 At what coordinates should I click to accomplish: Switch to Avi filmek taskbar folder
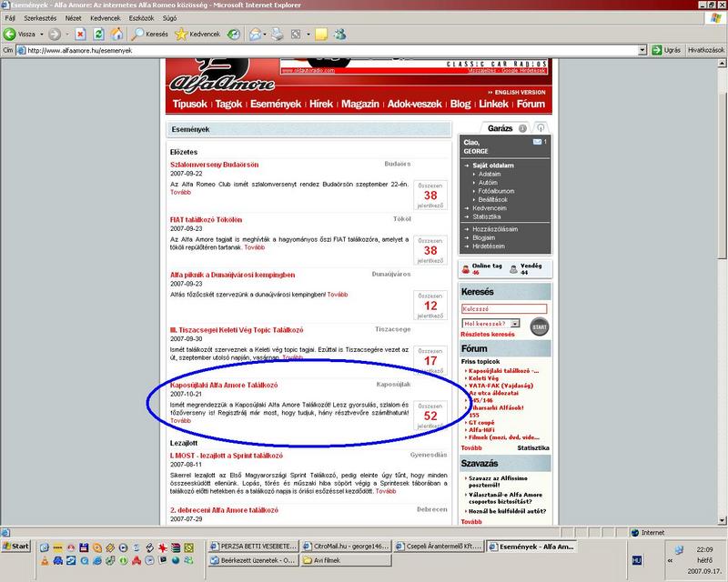pyautogui.click(x=346, y=560)
